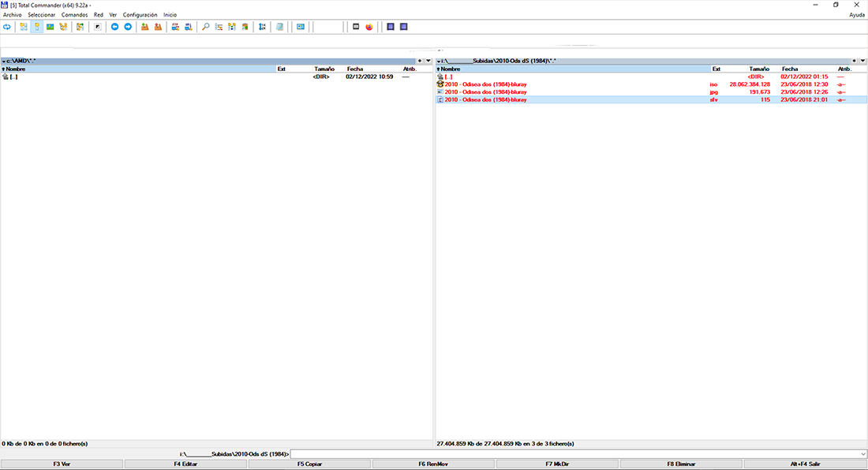Click the size value 28.062.384.128
This screenshot has width=868, height=470.
pyautogui.click(x=750, y=84)
